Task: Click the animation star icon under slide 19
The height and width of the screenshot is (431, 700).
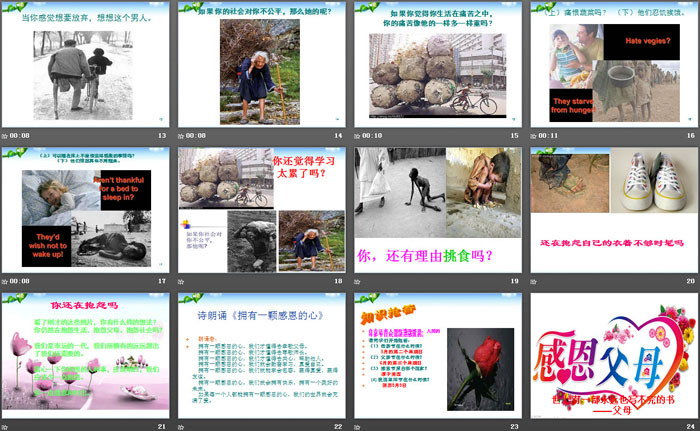Action: click(357, 281)
